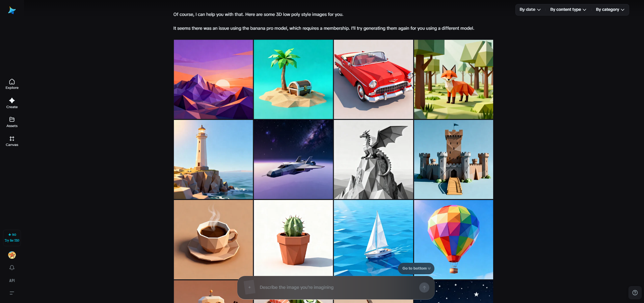Click the Go to bottom button
Screen dimensions: 644x303
tap(416, 268)
